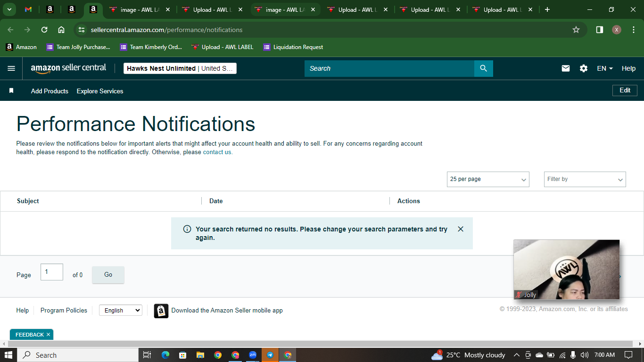Open the Filter by dropdown
This screenshot has width=644, height=362.
coord(585,179)
